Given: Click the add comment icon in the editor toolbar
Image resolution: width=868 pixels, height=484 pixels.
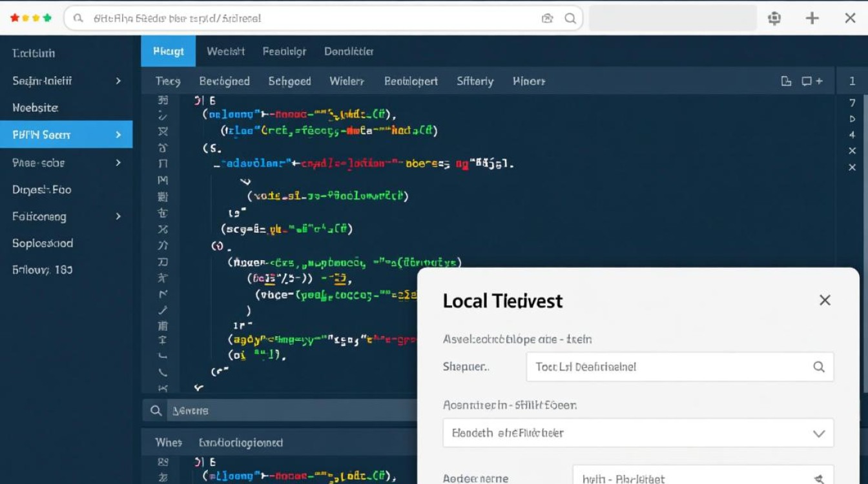Looking at the screenshot, I should coord(811,81).
